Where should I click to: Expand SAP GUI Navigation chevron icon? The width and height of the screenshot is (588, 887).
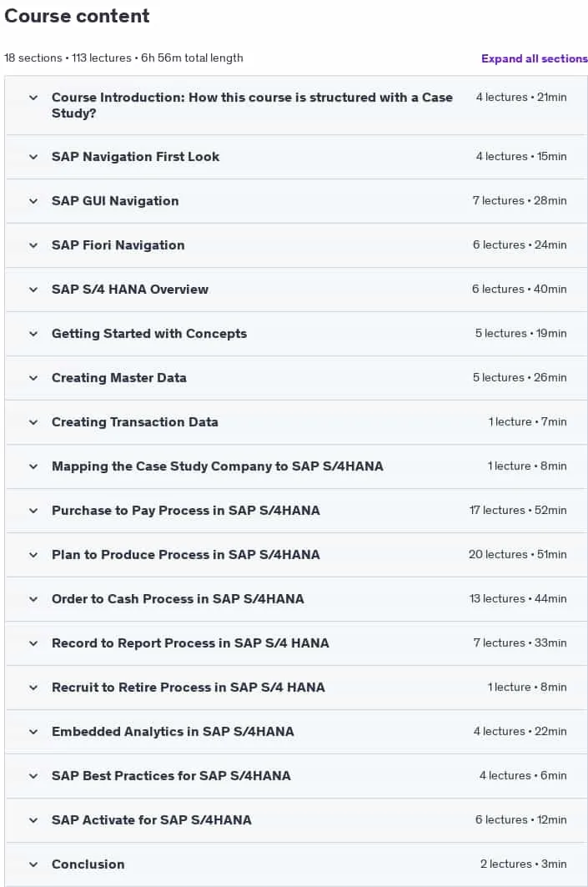tap(33, 201)
